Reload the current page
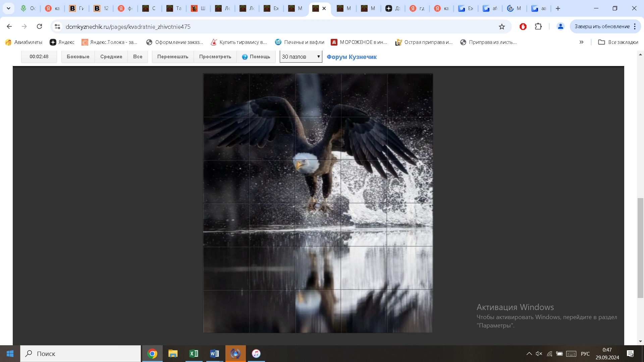 point(39,26)
